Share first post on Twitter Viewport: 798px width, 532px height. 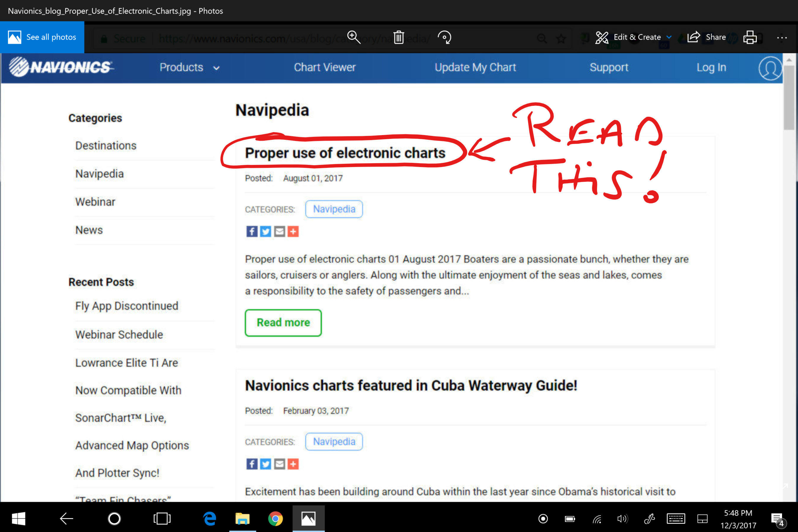pyautogui.click(x=265, y=231)
